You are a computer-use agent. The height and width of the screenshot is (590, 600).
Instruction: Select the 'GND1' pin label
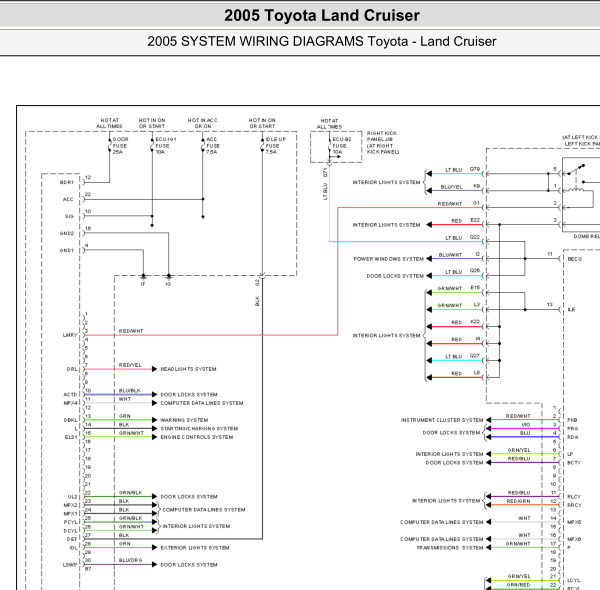pyautogui.click(x=67, y=250)
